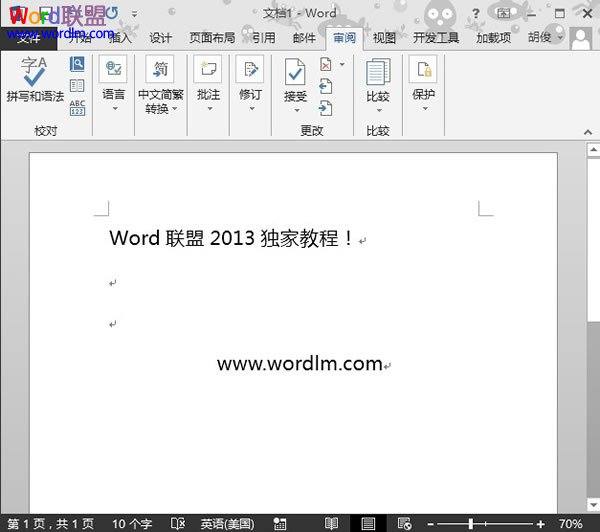The width and height of the screenshot is (600, 532).
Task: Switch to the 邮件 Mailings tab
Action: tap(304, 38)
